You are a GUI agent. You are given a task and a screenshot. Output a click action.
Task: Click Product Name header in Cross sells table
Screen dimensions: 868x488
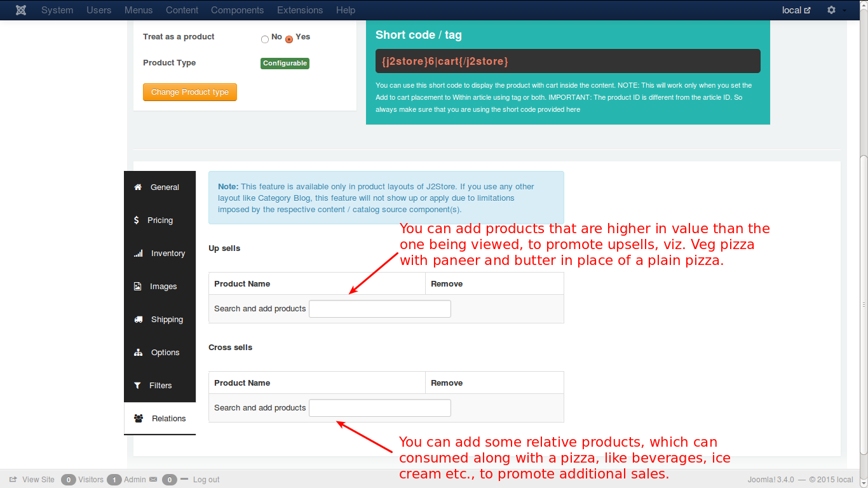pyautogui.click(x=242, y=383)
